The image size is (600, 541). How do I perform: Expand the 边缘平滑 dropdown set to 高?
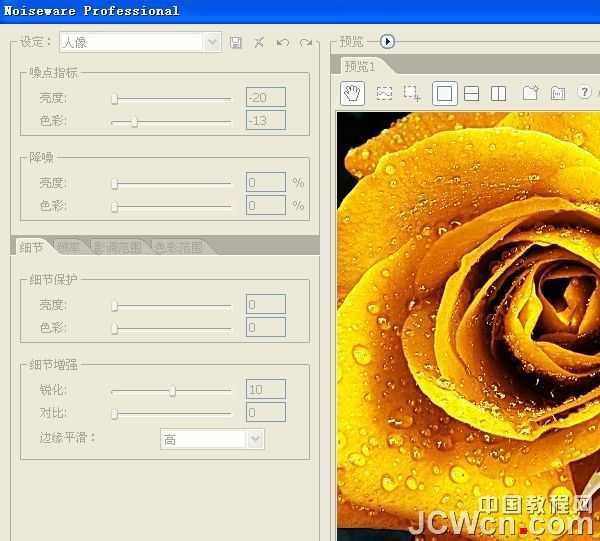pyautogui.click(x=212, y=439)
